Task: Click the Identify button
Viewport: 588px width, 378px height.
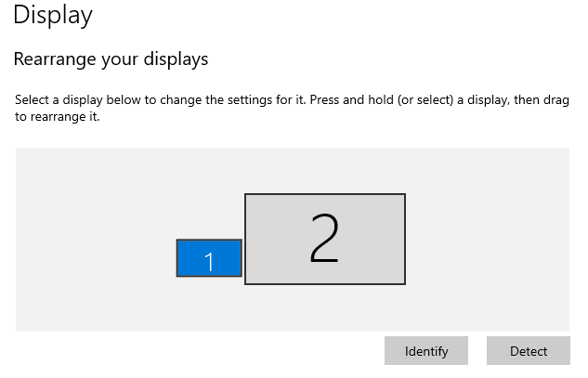Action: (x=426, y=351)
